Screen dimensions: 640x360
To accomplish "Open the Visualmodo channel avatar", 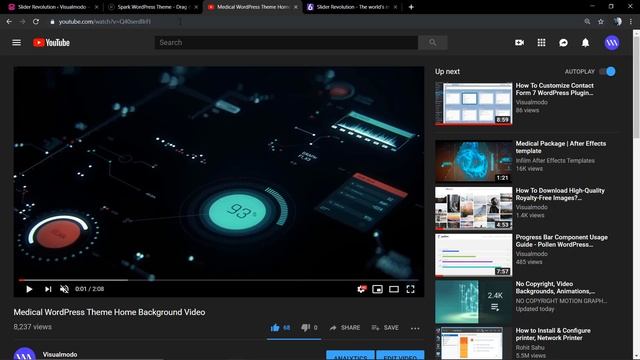I will click(24, 353).
